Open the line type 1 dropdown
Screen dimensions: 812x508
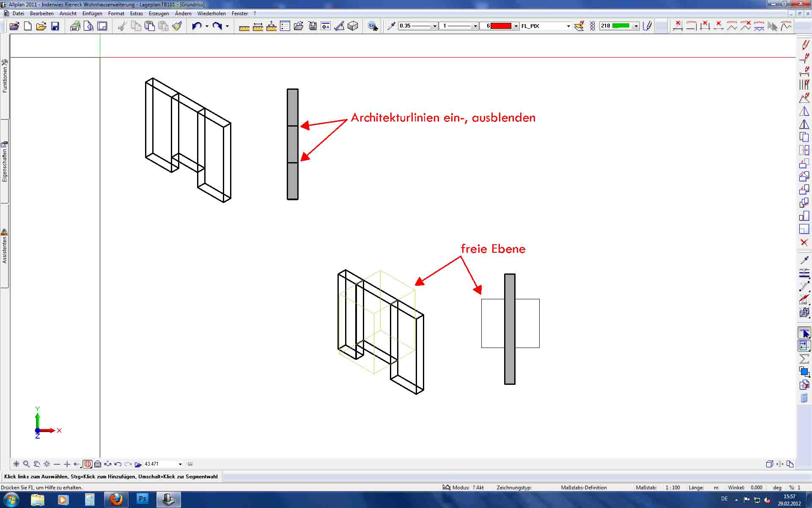pos(475,26)
